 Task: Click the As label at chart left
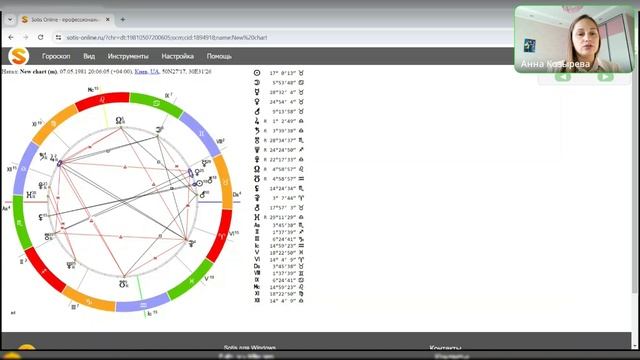pos(6,209)
